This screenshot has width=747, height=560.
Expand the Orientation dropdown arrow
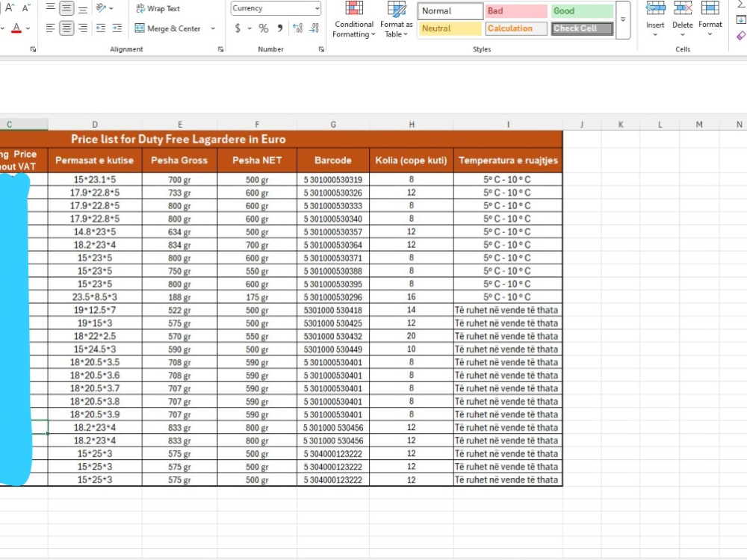[x=111, y=8]
